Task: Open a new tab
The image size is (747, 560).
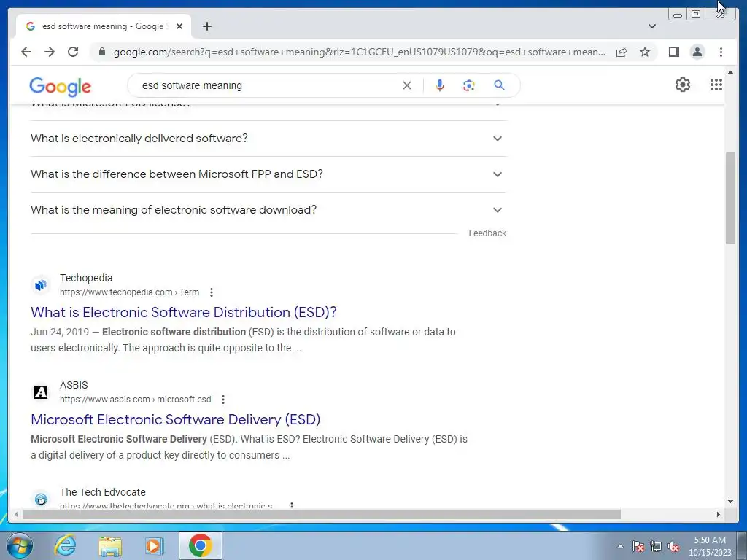Action: pyautogui.click(x=206, y=26)
